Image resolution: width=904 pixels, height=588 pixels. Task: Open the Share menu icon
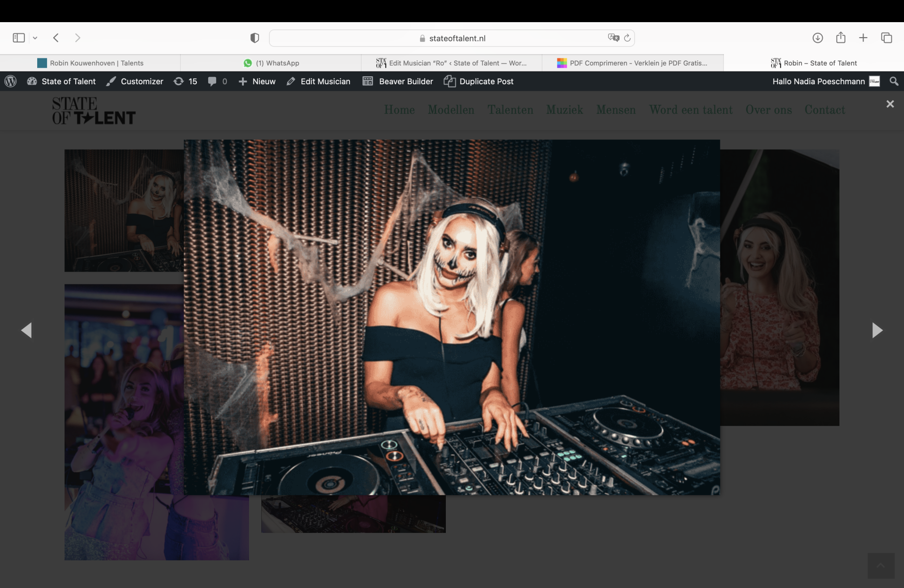pyautogui.click(x=840, y=37)
